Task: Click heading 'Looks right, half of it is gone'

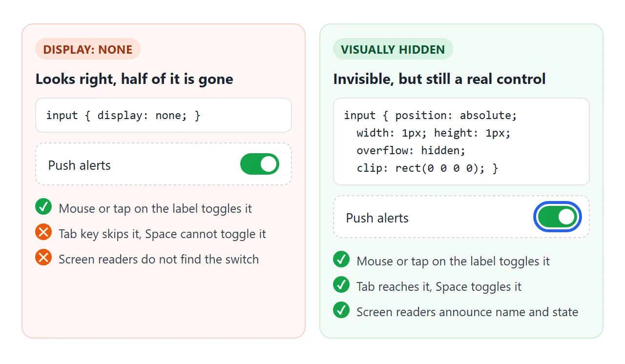Action: 134,79
